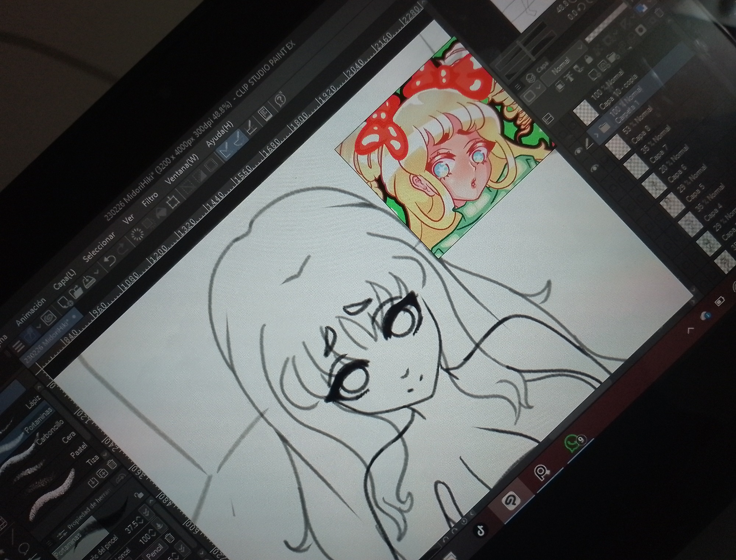Click the Undo arrow icon
Viewport: 736px width, 560px height.
coord(109,260)
